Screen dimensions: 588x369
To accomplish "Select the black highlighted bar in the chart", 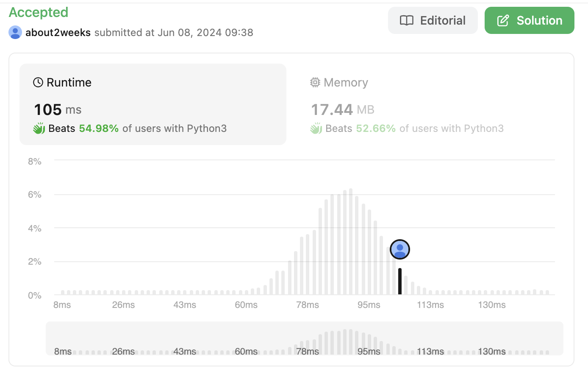I will pos(399,281).
